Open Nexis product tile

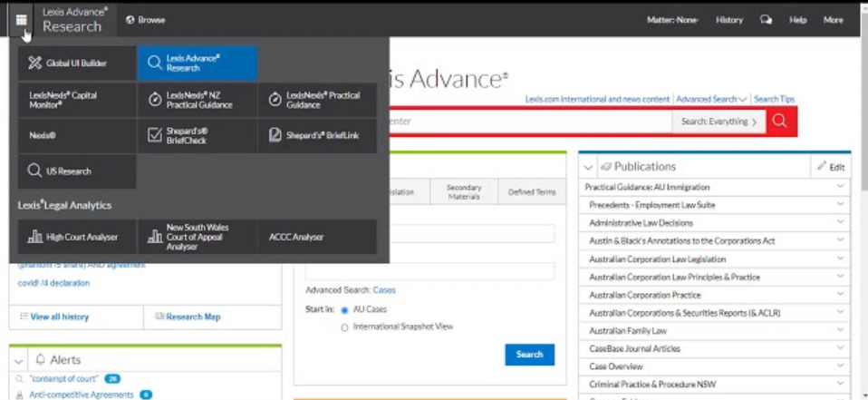click(77, 136)
